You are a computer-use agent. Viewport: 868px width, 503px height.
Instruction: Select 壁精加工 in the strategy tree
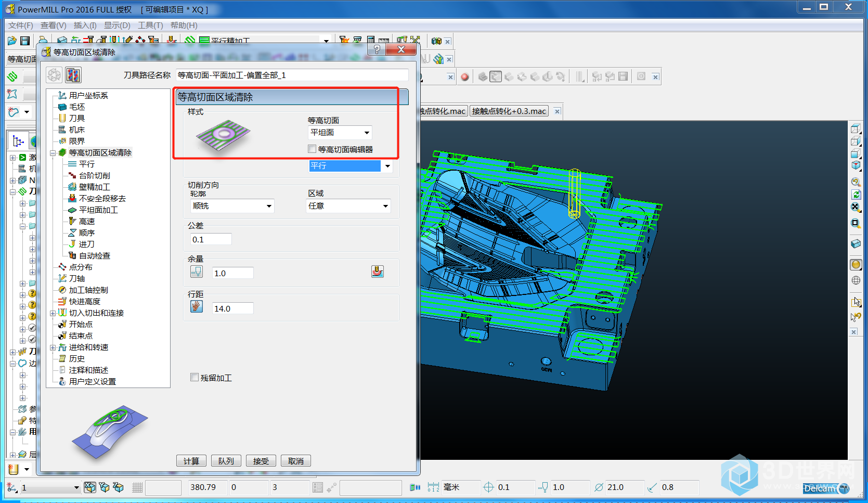(x=94, y=187)
